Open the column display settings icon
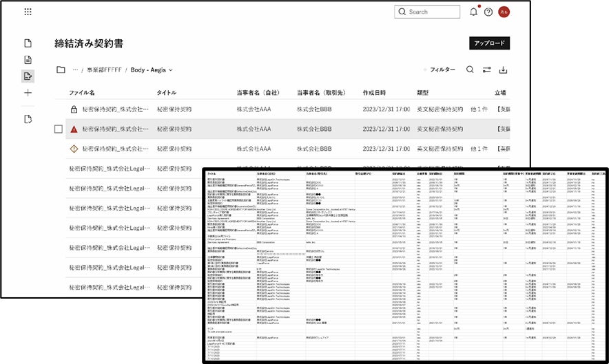609x364 pixels. tap(486, 70)
